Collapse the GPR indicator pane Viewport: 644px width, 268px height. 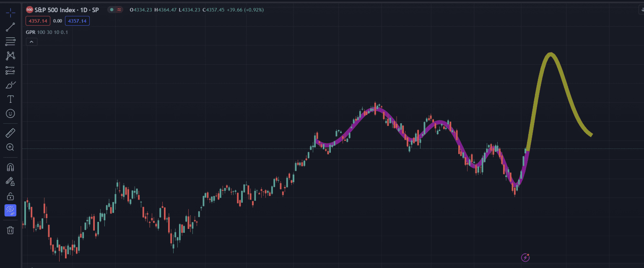tap(31, 42)
